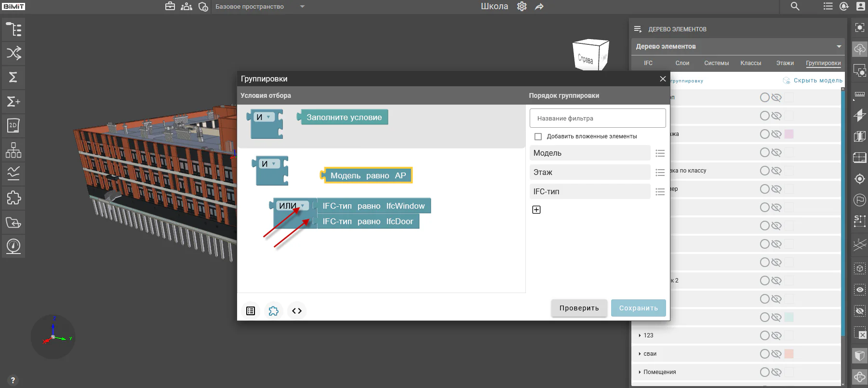The height and width of the screenshot is (388, 868).
Task: Toggle the hidden-eye icon for 'сваи' row
Action: [776, 354]
